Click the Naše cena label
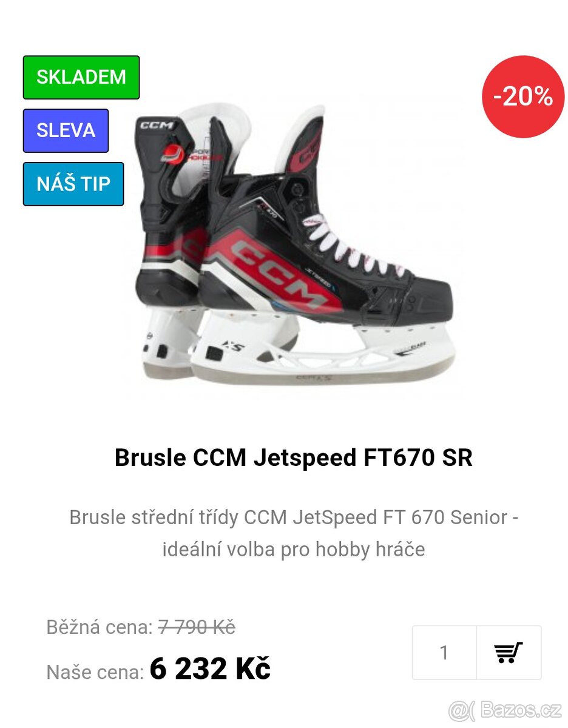The image size is (568, 728). coord(95,672)
